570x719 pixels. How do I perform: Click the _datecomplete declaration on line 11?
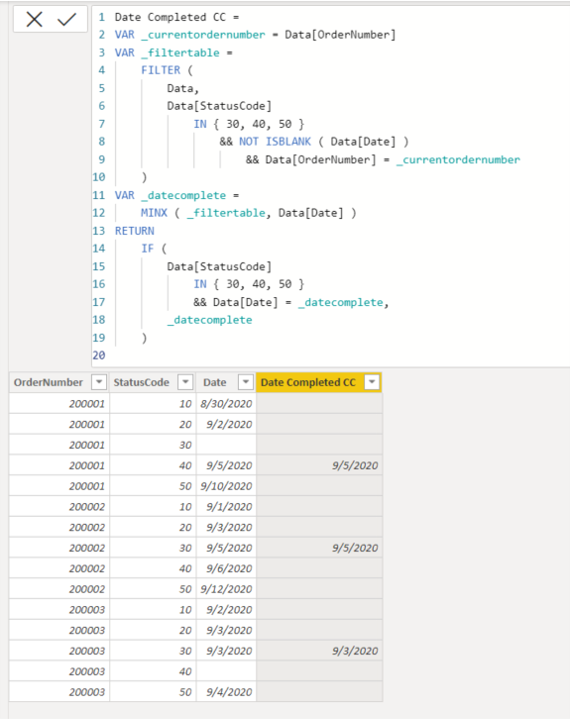183,195
